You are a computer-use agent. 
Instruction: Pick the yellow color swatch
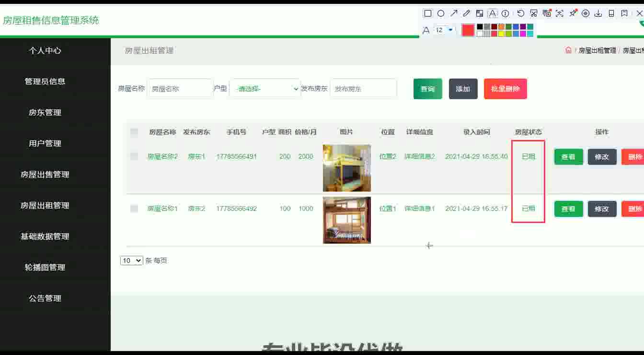point(501,34)
